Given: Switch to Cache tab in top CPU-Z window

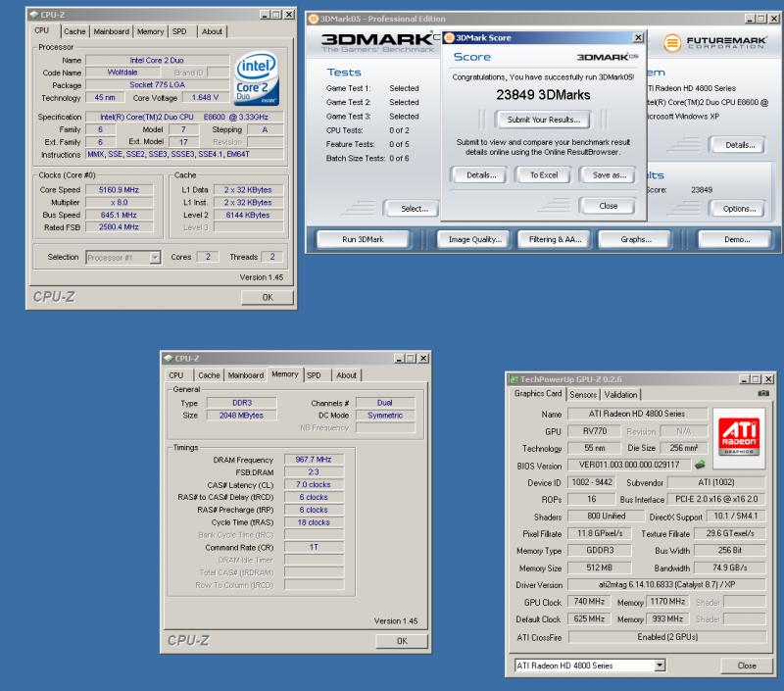Looking at the screenshot, I should 74,31.
